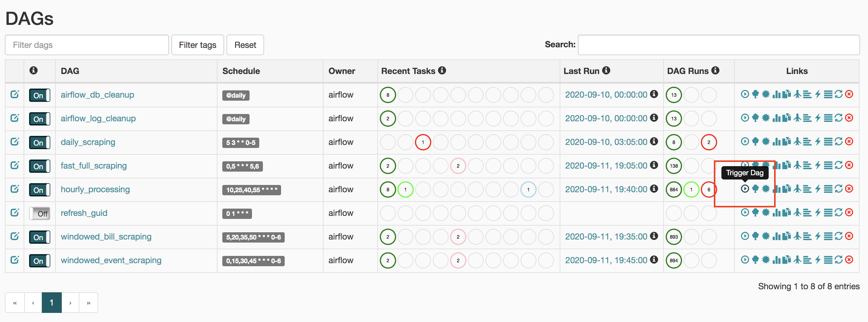Viewport: 868px width, 322px height.
Task: Open Logs for windowed_event_scraping
Action: coord(828,260)
